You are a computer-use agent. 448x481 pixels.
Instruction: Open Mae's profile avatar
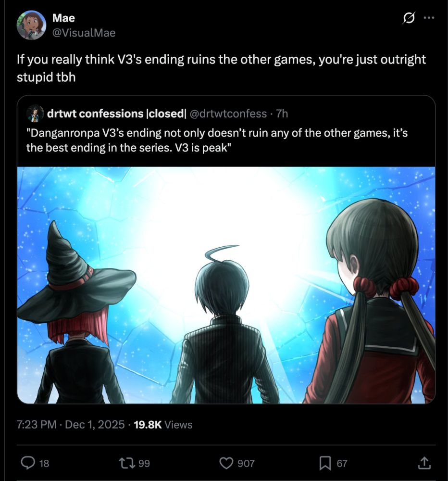[31, 25]
